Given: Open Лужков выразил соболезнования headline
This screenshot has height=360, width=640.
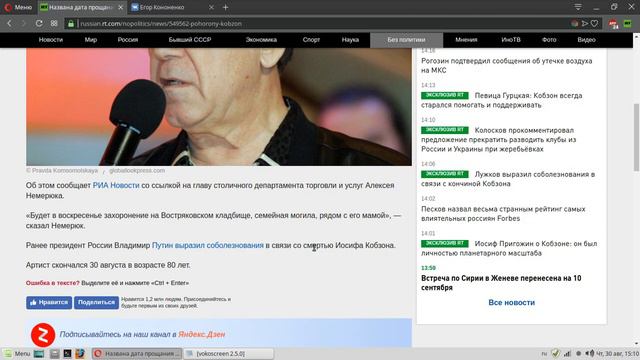Looking at the screenshot, I should tap(508, 179).
